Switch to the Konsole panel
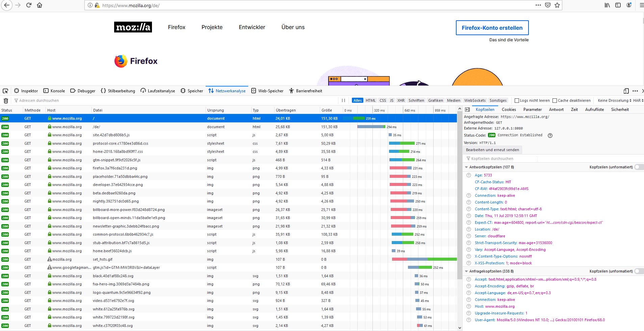The width and height of the screenshot is (644, 331). 54,91
